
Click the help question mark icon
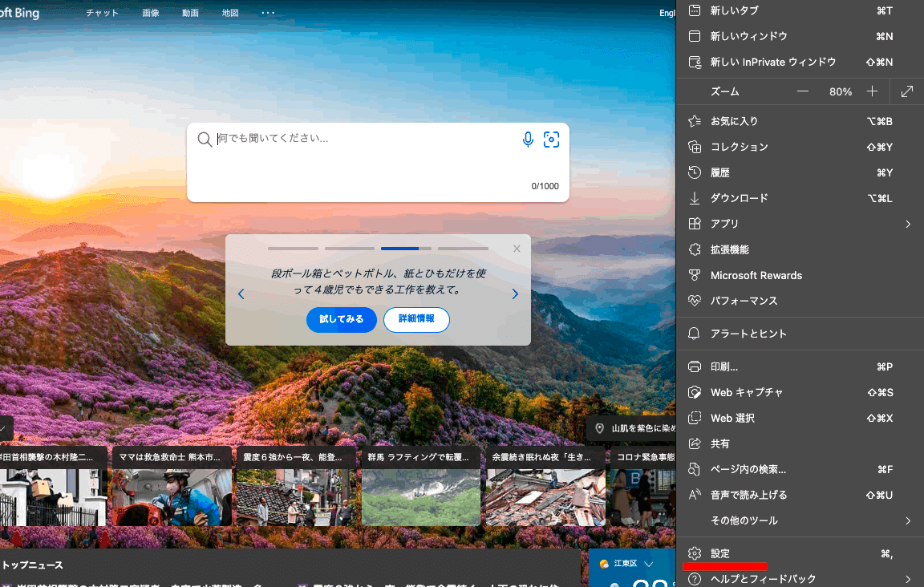click(x=695, y=579)
